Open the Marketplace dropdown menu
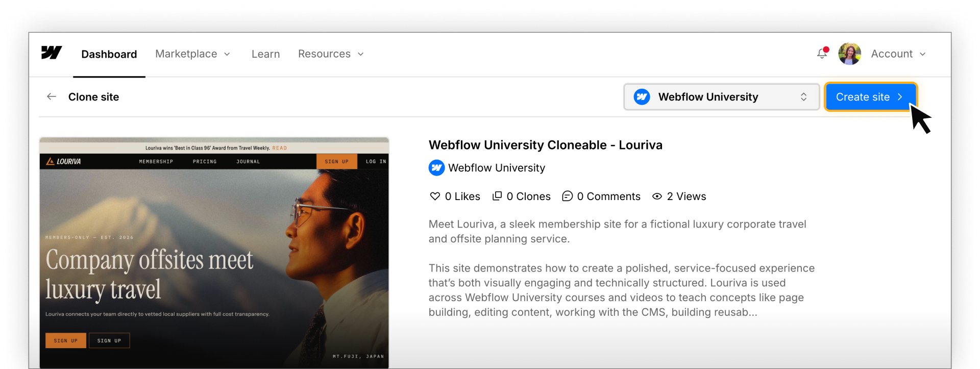The width and height of the screenshot is (980, 369). tap(193, 54)
